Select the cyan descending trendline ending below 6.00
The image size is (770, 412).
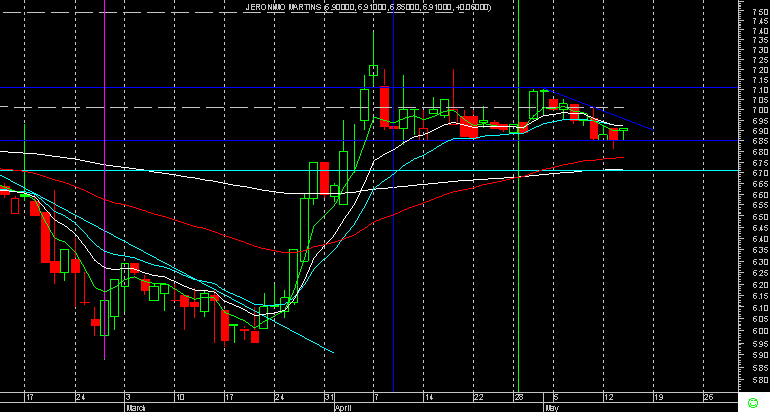167,263
